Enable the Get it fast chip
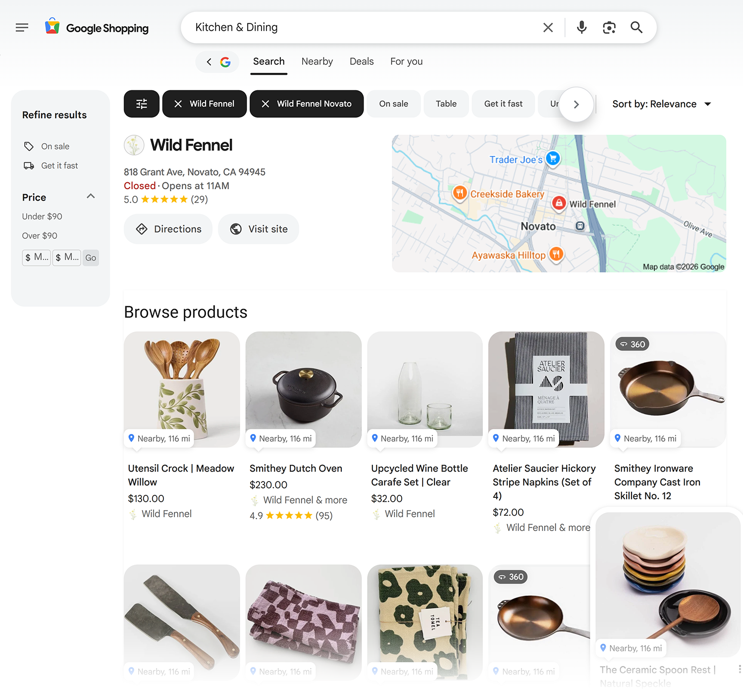This screenshot has width=743, height=700. pyautogui.click(x=503, y=104)
